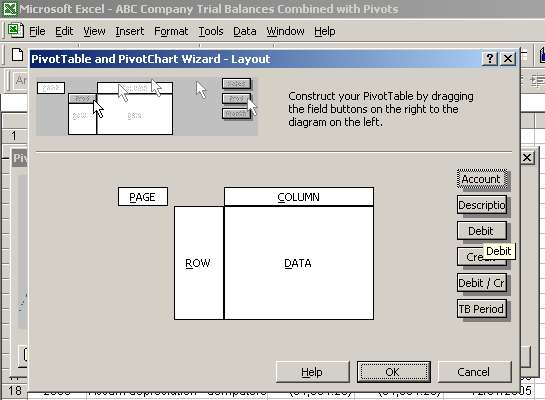Select the Cre field button under the tooltip
Viewport: 545px width, 400px height.
(x=470, y=257)
